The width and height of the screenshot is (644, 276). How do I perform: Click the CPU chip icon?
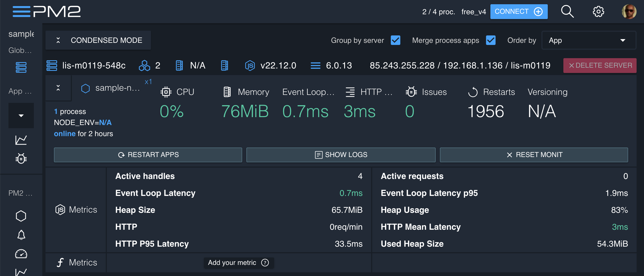(166, 92)
